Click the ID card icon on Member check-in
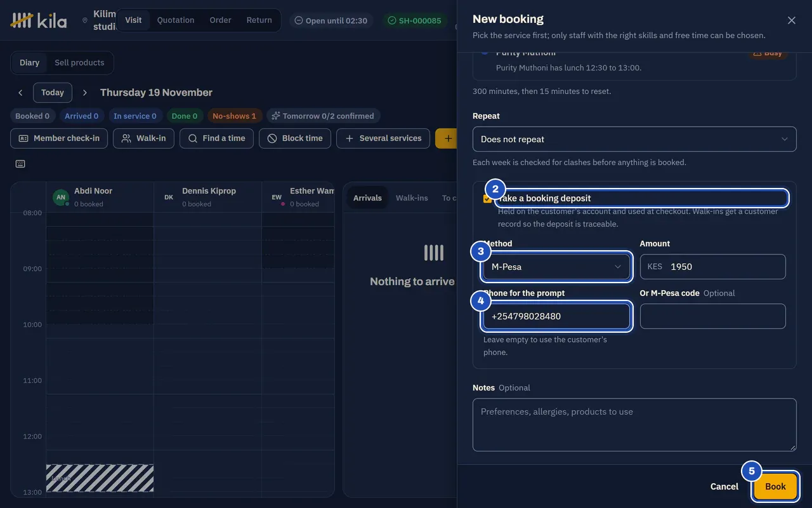The image size is (812, 508). pos(23,138)
